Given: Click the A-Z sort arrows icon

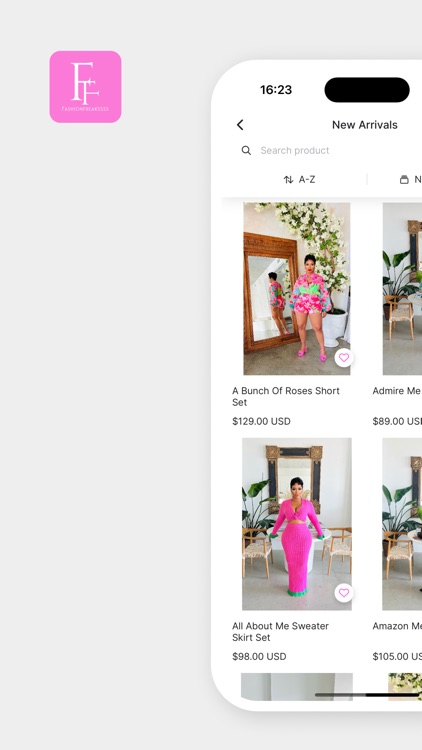Looking at the screenshot, I should click(x=288, y=179).
